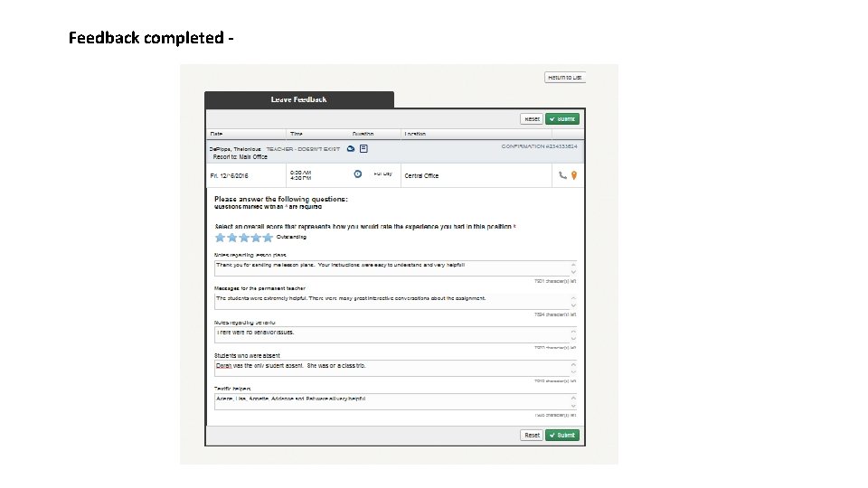The image size is (868, 488).
Task: Click the bottom Reset button
Action: click(x=532, y=435)
